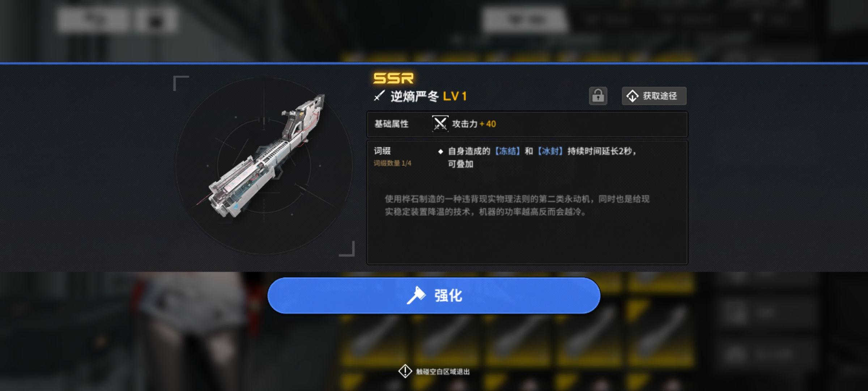Viewport: 868px width, 391px height.
Task: Open the 冰封 keyword link
Action: click(550, 151)
